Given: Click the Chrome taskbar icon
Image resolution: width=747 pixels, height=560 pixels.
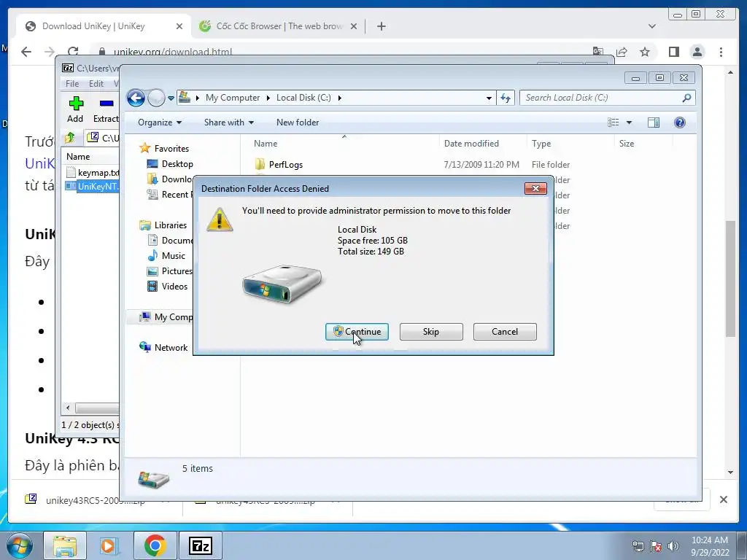Looking at the screenshot, I should point(155,545).
